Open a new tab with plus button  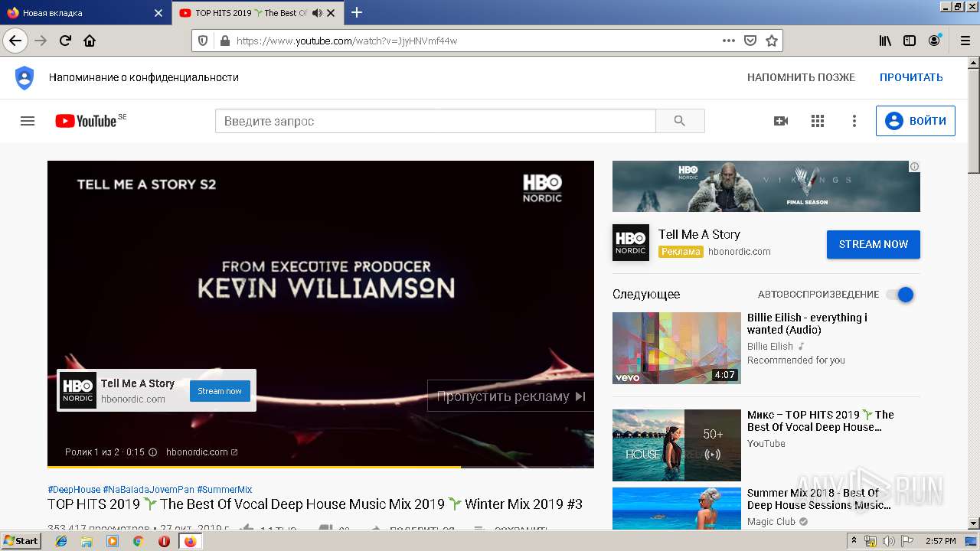[357, 12]
